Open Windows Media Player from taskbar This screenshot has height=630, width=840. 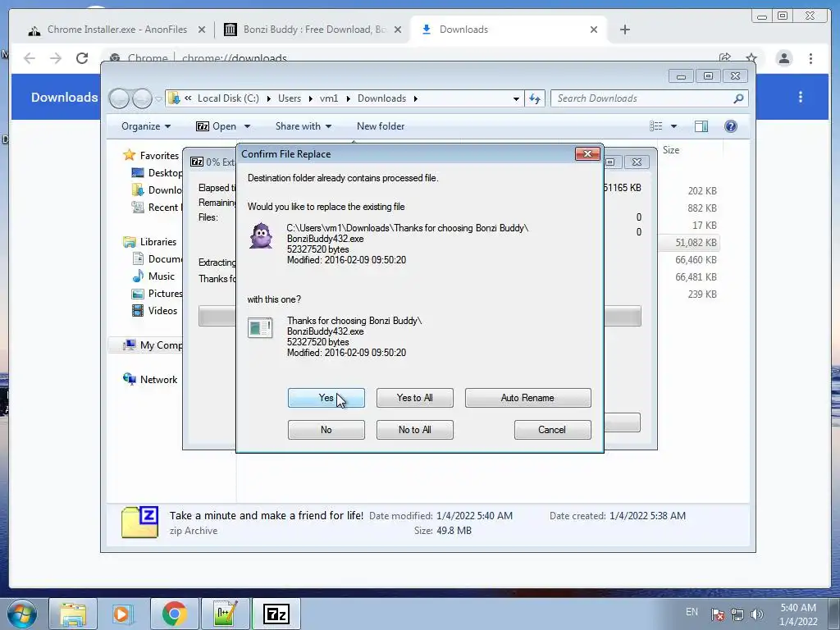(x=123, y=614)
